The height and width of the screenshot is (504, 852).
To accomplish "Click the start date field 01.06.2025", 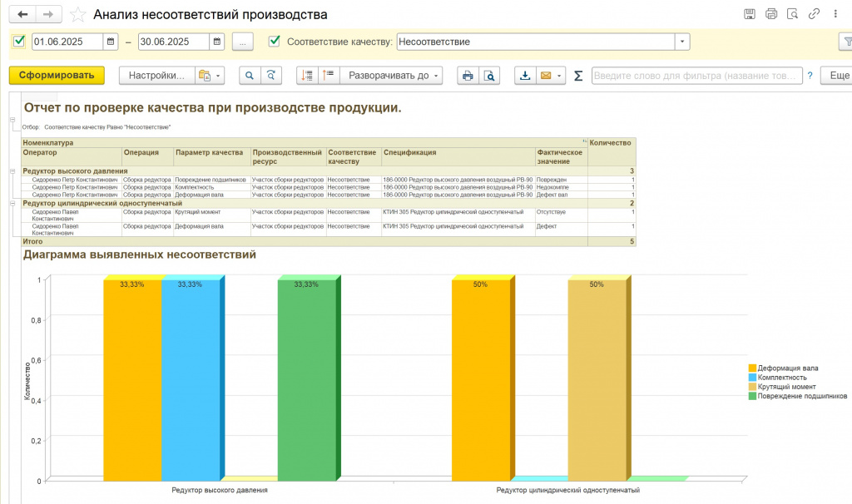I will 67,42.
